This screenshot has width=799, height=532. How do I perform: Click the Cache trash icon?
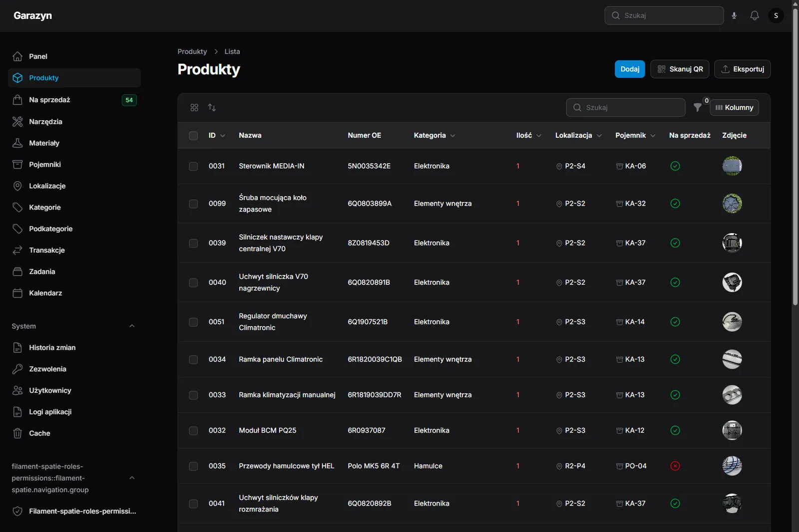[17, 434]
